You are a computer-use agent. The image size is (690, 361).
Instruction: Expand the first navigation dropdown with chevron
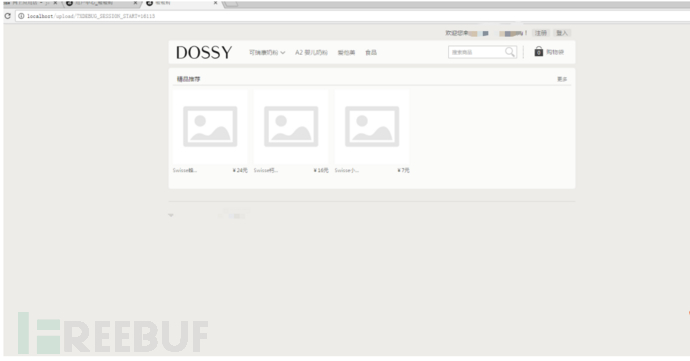[267, 52]
